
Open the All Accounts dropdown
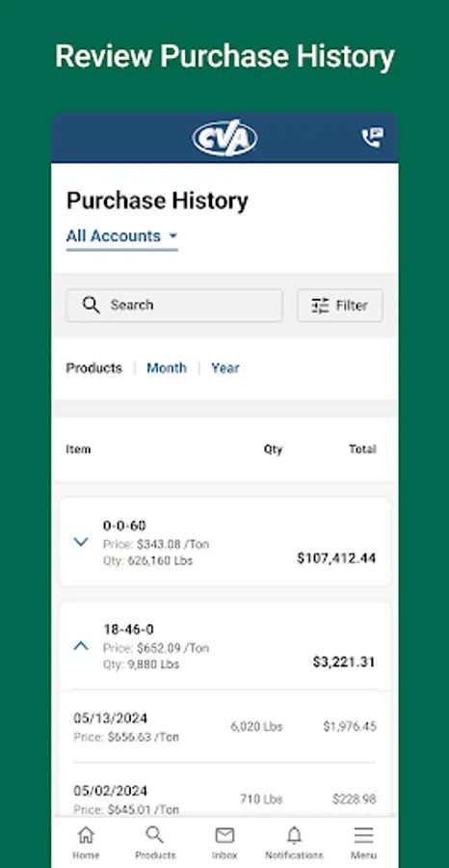coord(121,236)
